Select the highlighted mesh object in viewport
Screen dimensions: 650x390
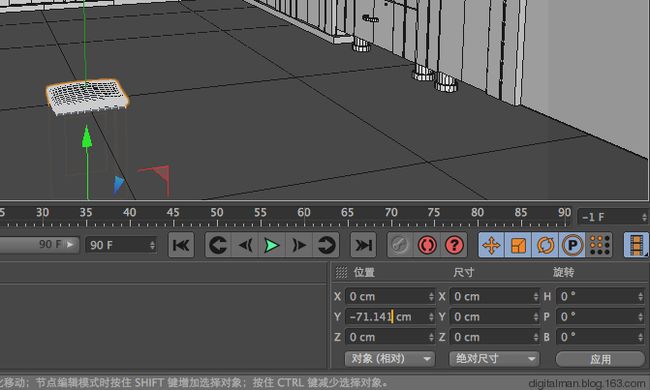coord(87,97)
